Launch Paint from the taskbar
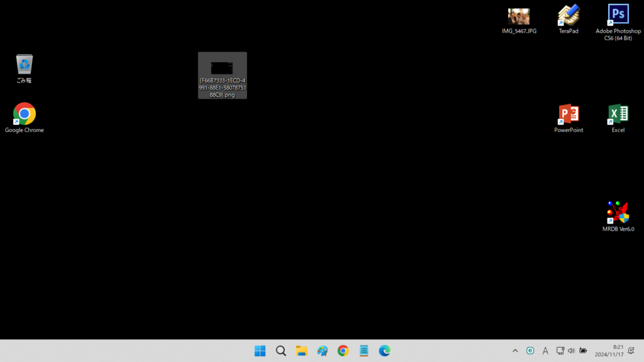The height and width of the screenshot is (362, 644). (322, 351)
